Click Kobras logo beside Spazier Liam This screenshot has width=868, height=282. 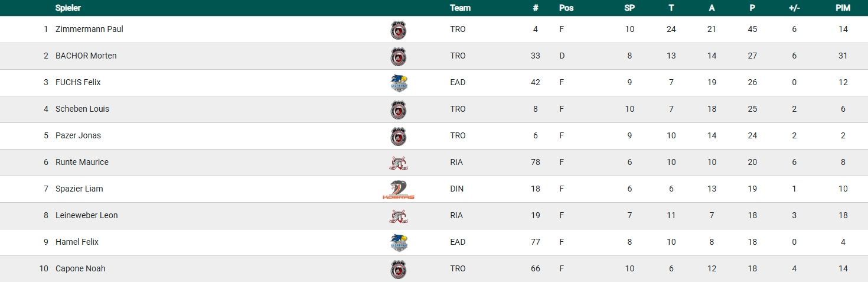coord(399,189)
